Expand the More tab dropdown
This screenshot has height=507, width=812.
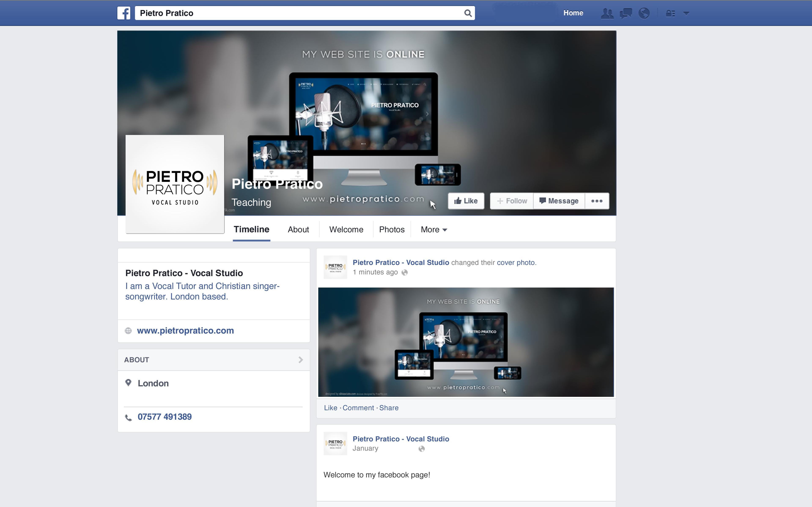[x=434, y=229]
